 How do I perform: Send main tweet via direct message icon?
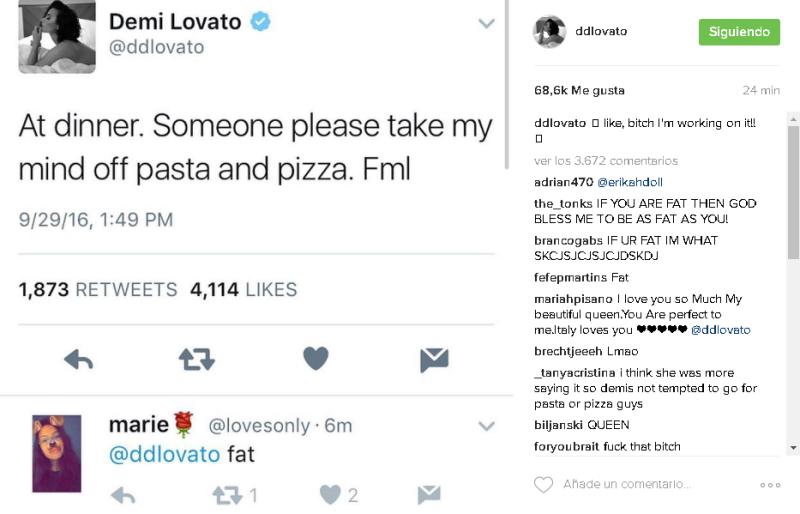[434, 360]
